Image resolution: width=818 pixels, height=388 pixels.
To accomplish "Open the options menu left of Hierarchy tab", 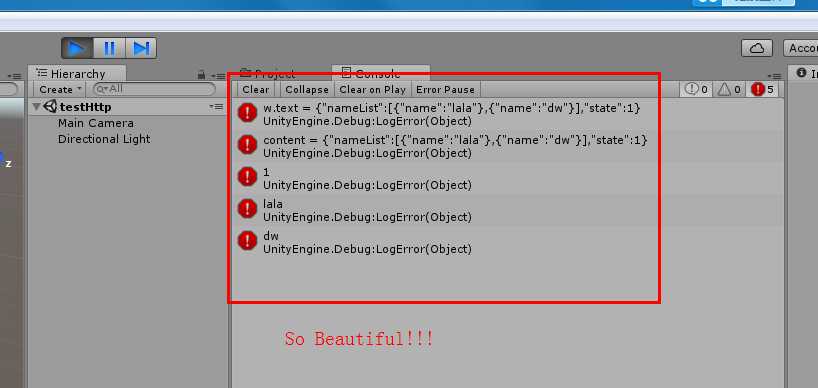I will coord(16,76).
